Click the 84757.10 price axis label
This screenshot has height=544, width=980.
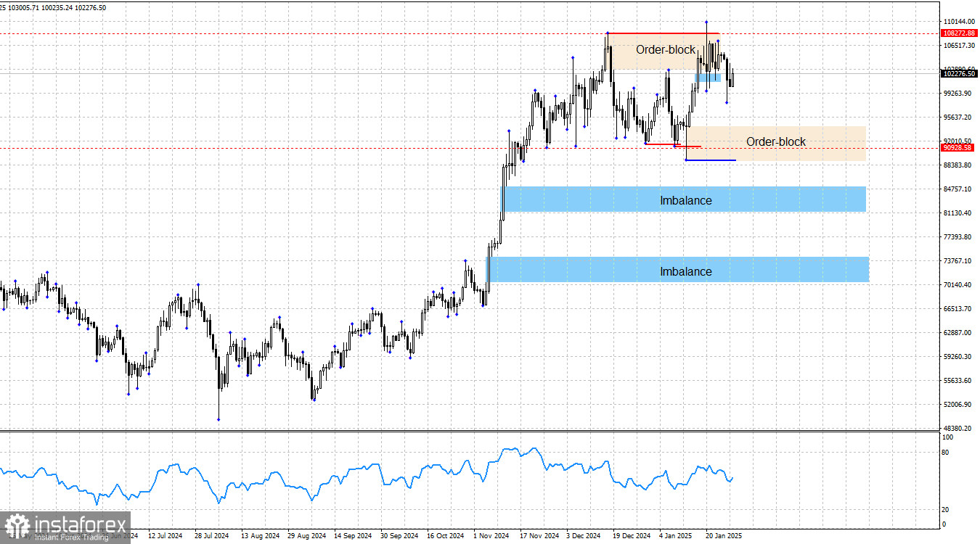click(958, 189)
